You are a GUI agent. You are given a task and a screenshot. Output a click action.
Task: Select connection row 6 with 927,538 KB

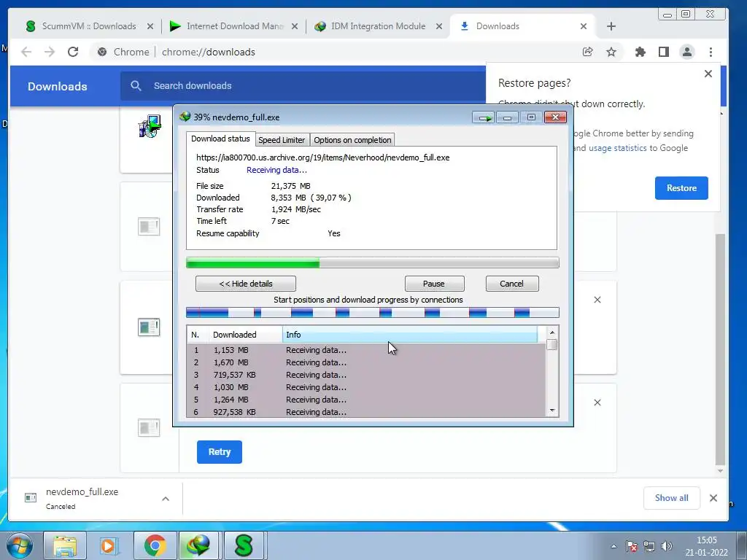click(x=366, y=412)
